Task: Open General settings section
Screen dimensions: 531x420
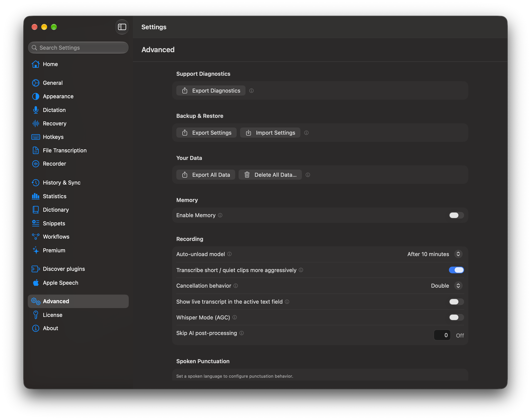Action: click(78, 83)
